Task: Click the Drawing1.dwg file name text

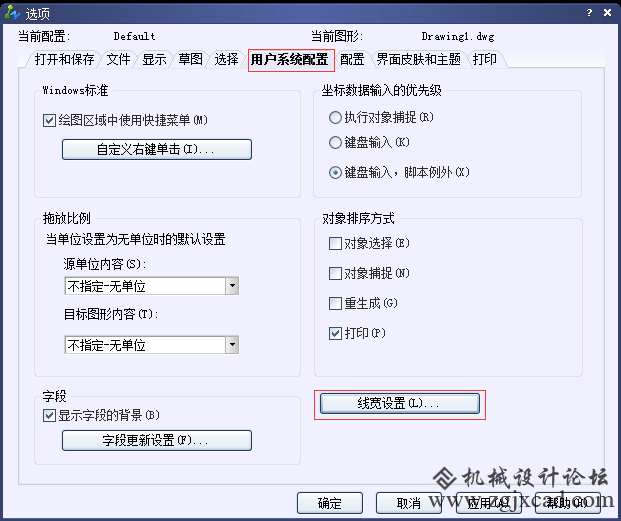Action: [x=458, y=36]
